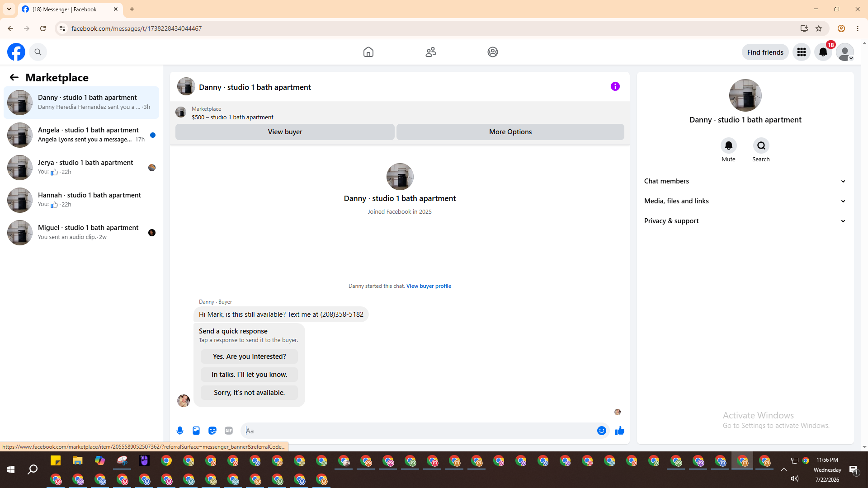
Task: View site information in address bar
Action: [62, 28]
